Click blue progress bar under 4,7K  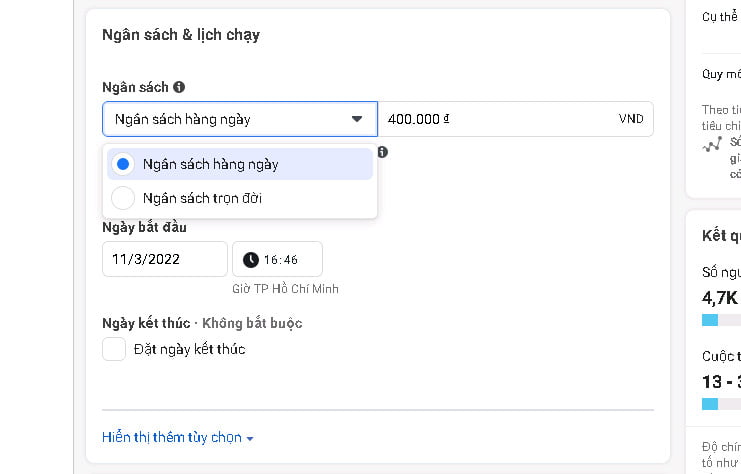click(710, 320)
